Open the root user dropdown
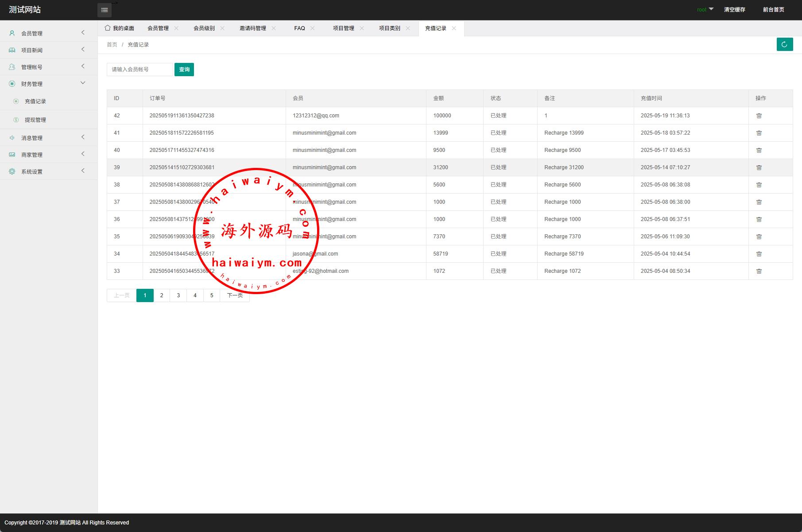 [x=705, y=9]
